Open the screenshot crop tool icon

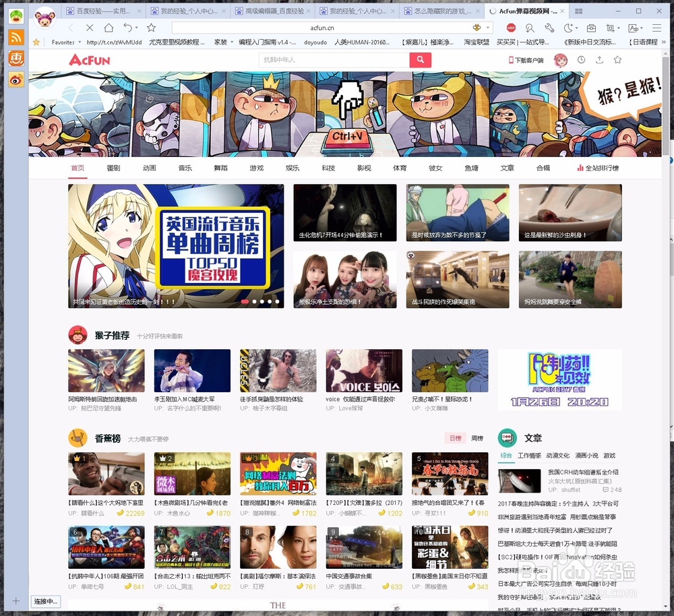(610, 28)
